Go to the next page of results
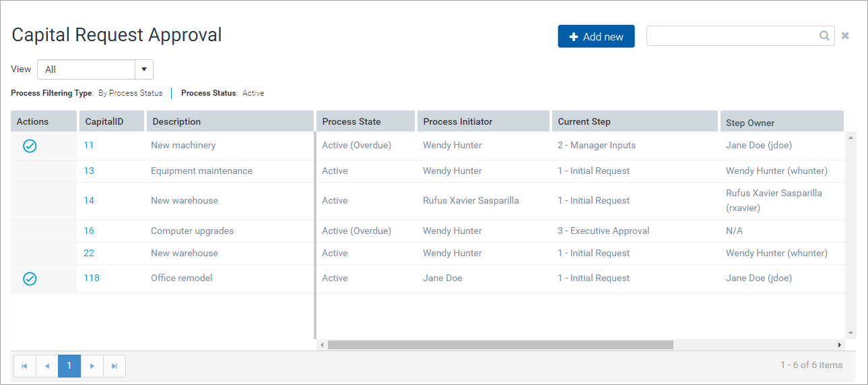The height and width of the screenshot is (385, 868). pos(92,366)
